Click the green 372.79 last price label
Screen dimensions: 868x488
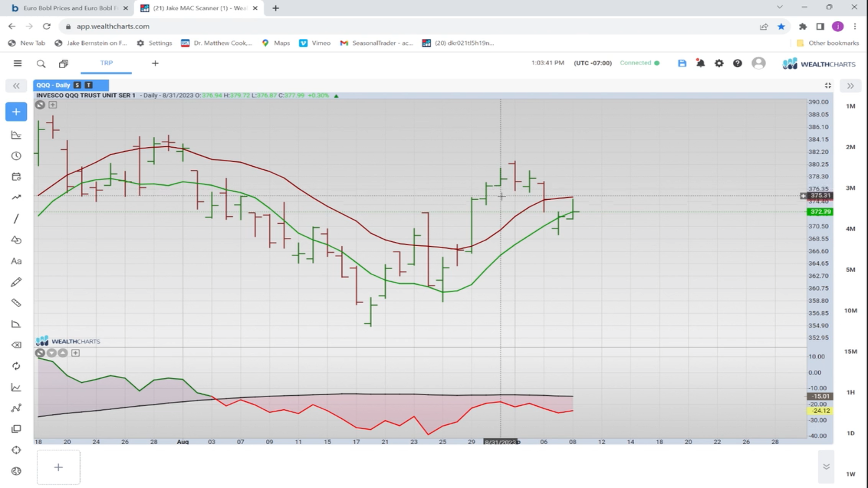tap(820, 211)
